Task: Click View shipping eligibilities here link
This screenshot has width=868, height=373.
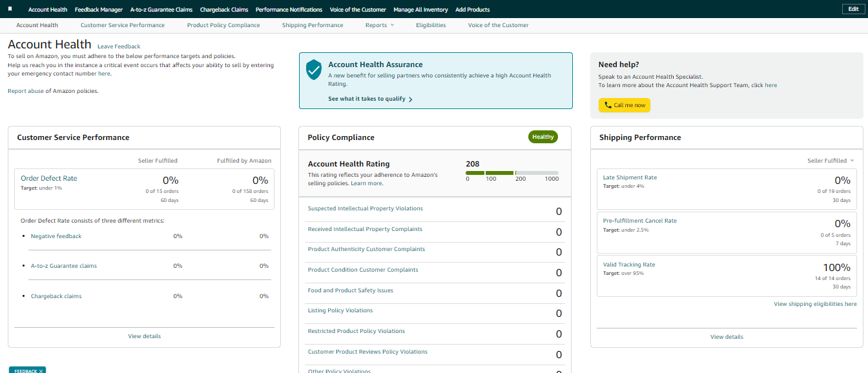Action: pyautogui.click(x=816, y=304)
